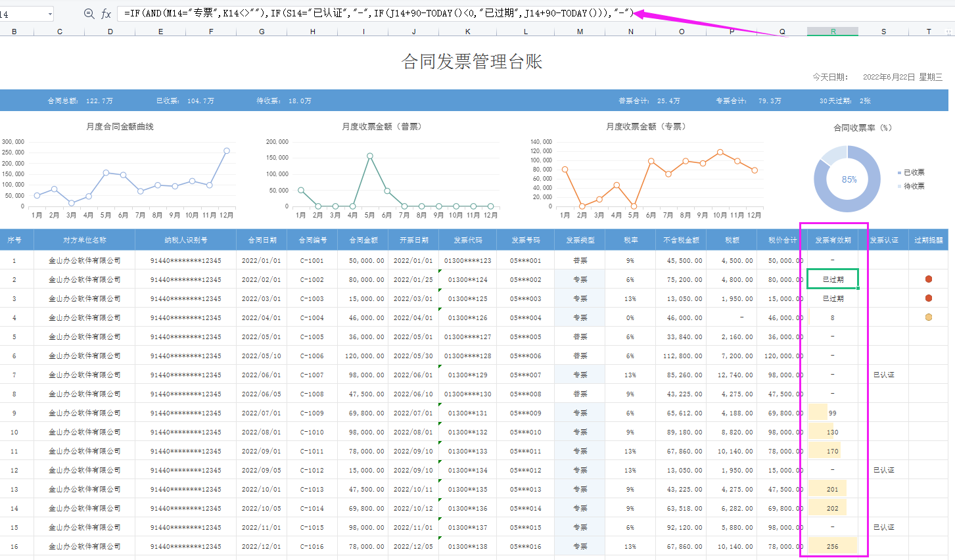Click the 已认证 cell in row 7
The image size is (955, 560).
point(884,374)
